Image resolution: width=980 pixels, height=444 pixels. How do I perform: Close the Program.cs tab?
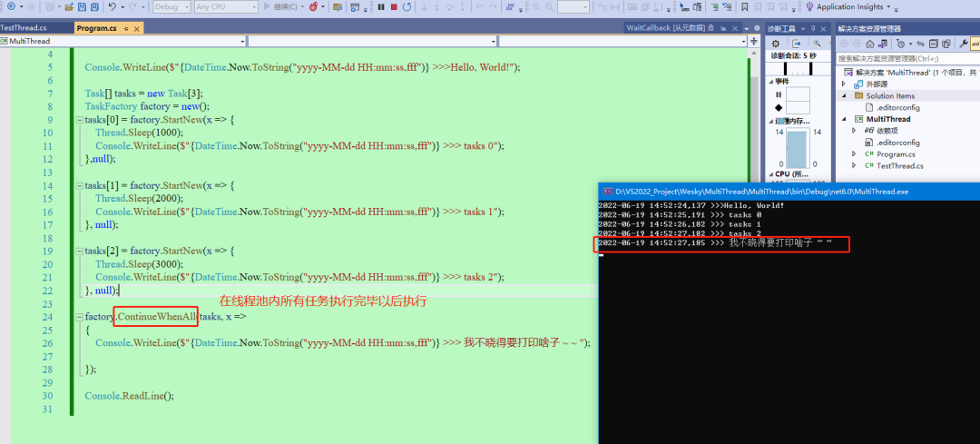click(137, 29)
